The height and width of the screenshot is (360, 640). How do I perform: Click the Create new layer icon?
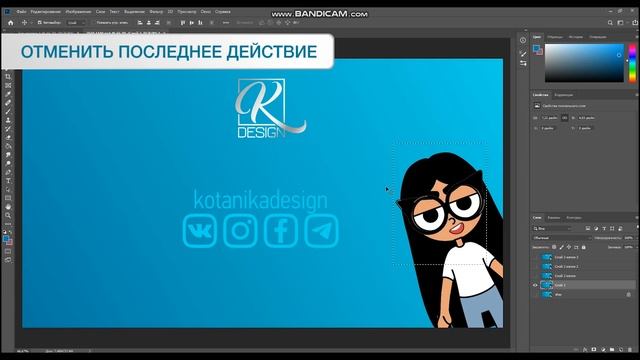(621, 350)
